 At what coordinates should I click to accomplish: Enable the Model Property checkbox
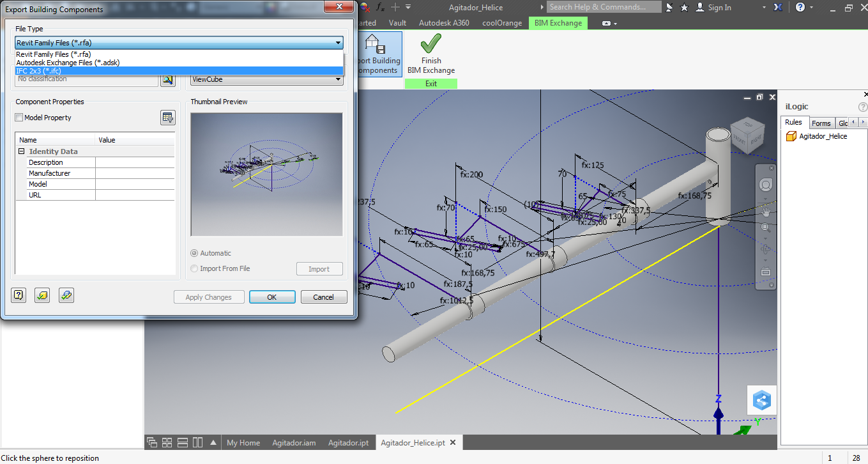(x=19, y=118)
